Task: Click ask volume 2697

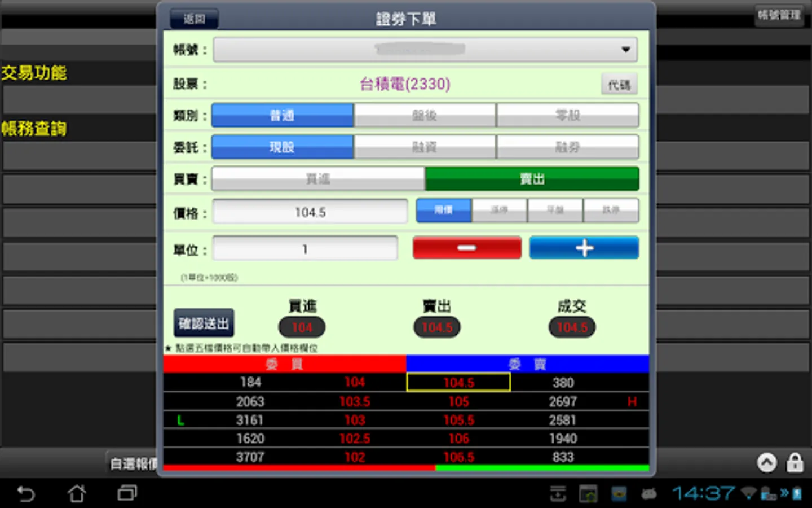Action: tap(563, 401)
